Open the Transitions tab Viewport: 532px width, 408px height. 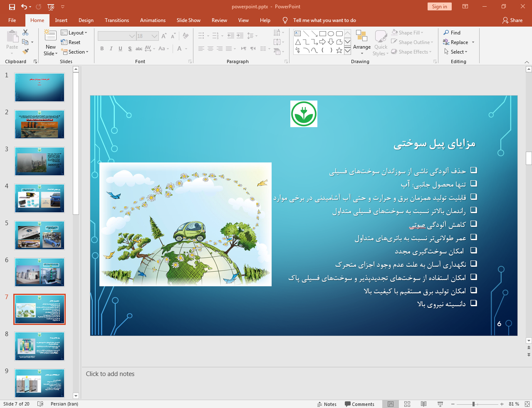(x=117, y=20)
